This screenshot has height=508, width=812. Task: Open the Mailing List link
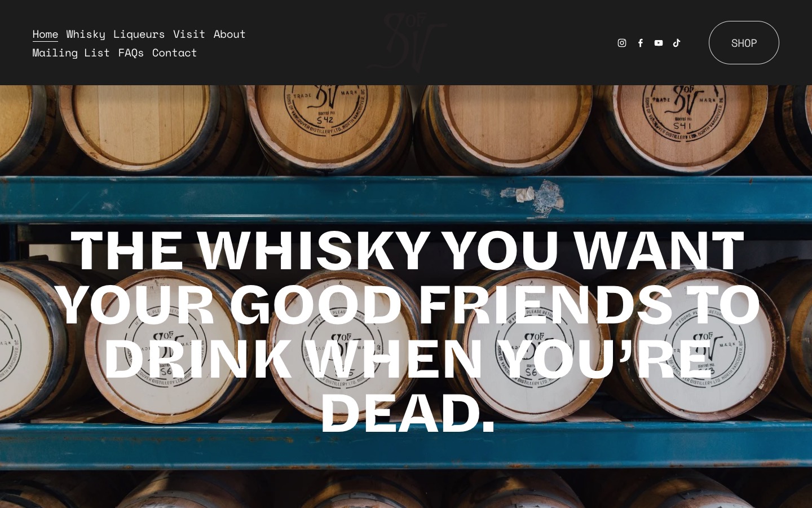71,52
